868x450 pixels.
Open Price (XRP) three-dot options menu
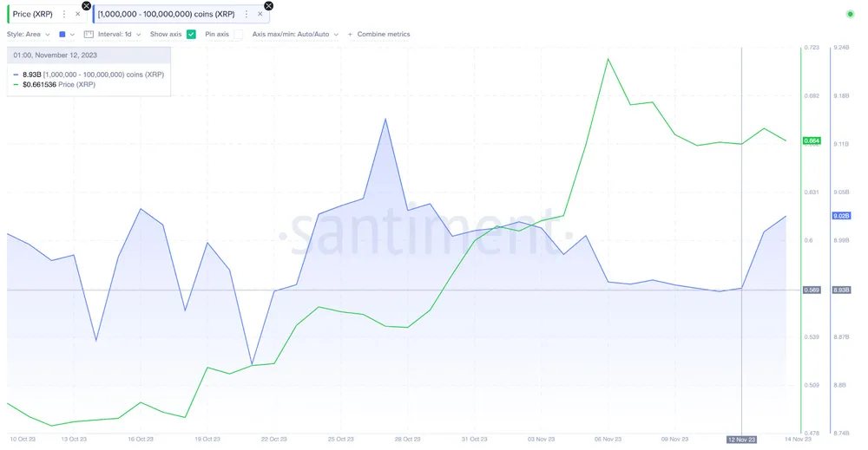[x=64, y=14]
